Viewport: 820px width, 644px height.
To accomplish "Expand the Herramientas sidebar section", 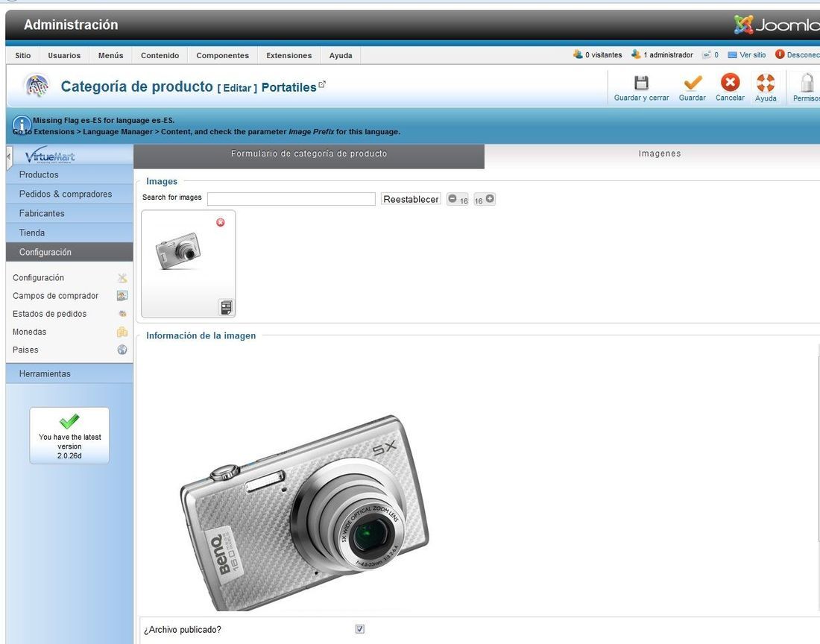I will [69, 373].
